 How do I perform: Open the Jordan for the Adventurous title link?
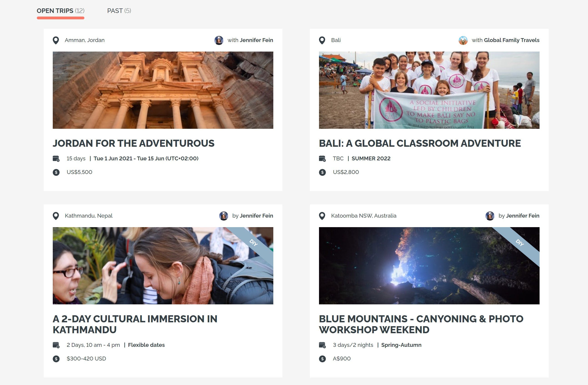click(x=133, y=143)
